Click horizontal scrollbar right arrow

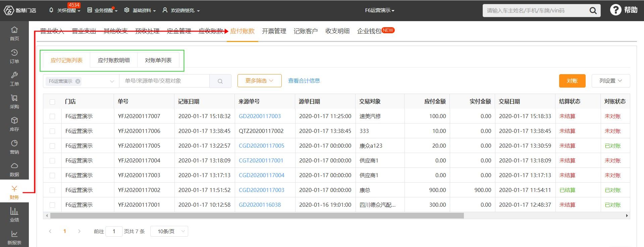pos(627,215)
